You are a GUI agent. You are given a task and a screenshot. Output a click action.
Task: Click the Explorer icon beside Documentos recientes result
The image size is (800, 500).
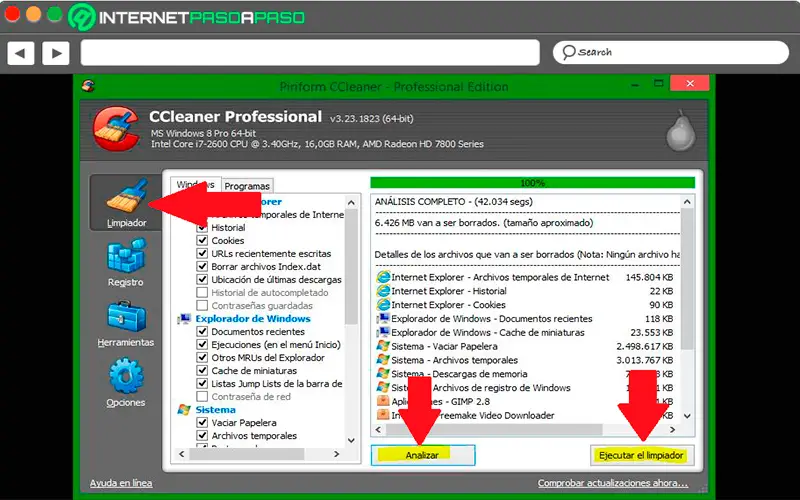pyautogui.click(x=383, y=319)
